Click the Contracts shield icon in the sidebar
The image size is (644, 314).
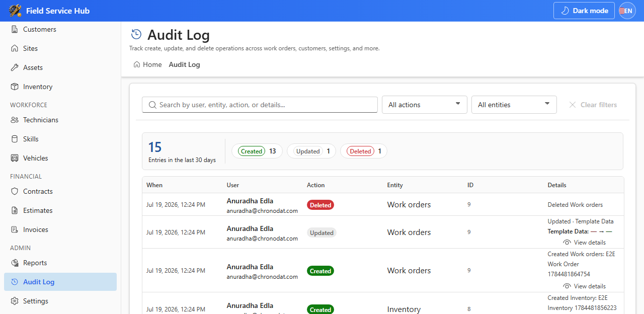point(15,191)
